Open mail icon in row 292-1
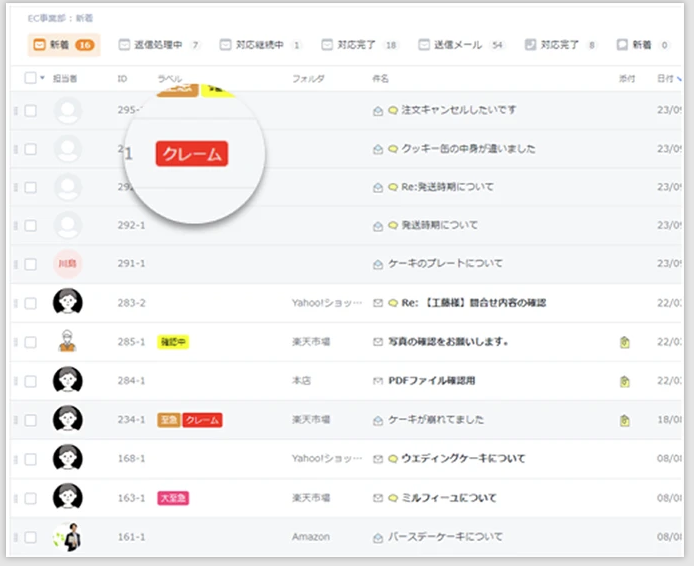 pyautogui.click(x=378, y=226)
